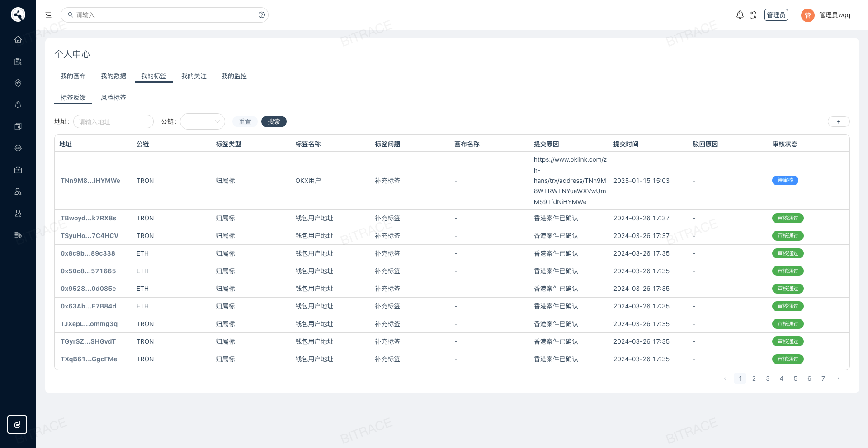This screenshot has width=868, height=448.
Task: Go to pagination page 4
Action: click(782, 378)
